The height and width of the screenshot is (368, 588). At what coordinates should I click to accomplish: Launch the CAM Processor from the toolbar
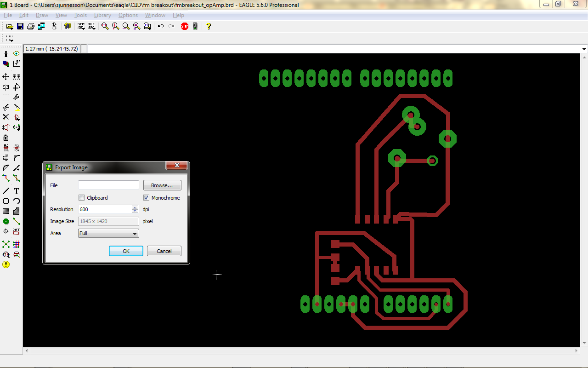coord(41,26)
